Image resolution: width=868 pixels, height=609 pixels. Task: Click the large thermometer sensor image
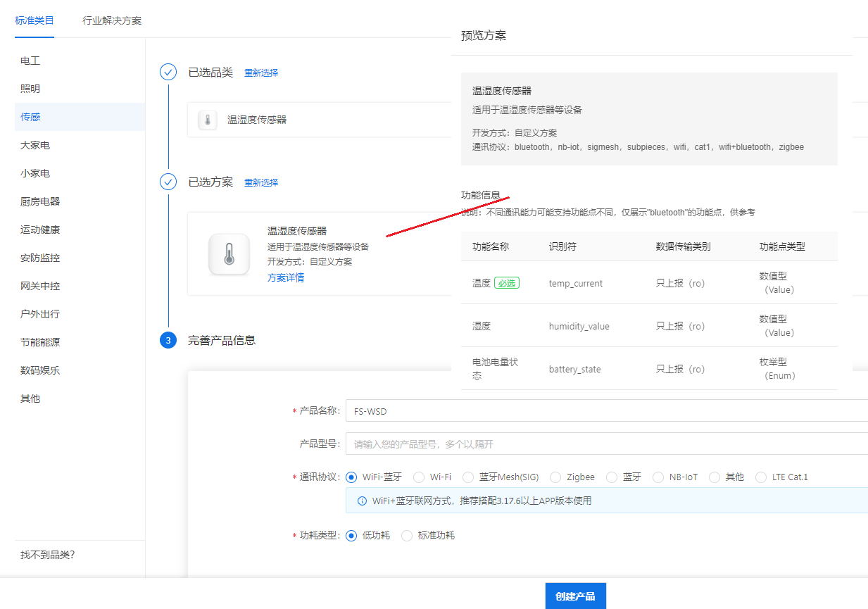[x=229, y=254]
